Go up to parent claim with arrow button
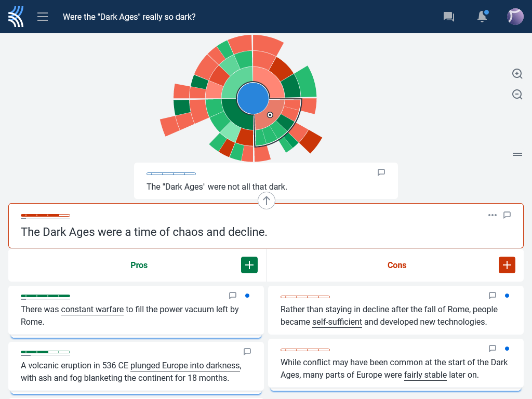The width and height of the screenshot is (532, 399). 267,200
